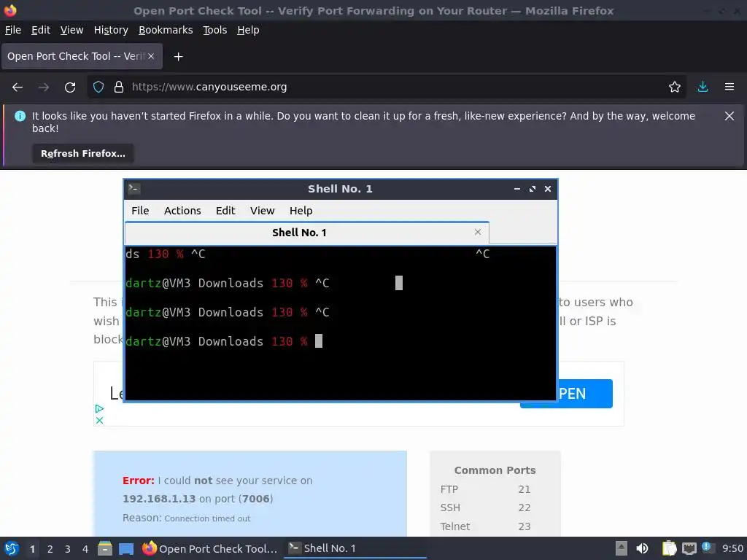Click port number 22
The image size is (747, 560).
tap(524, 507)
